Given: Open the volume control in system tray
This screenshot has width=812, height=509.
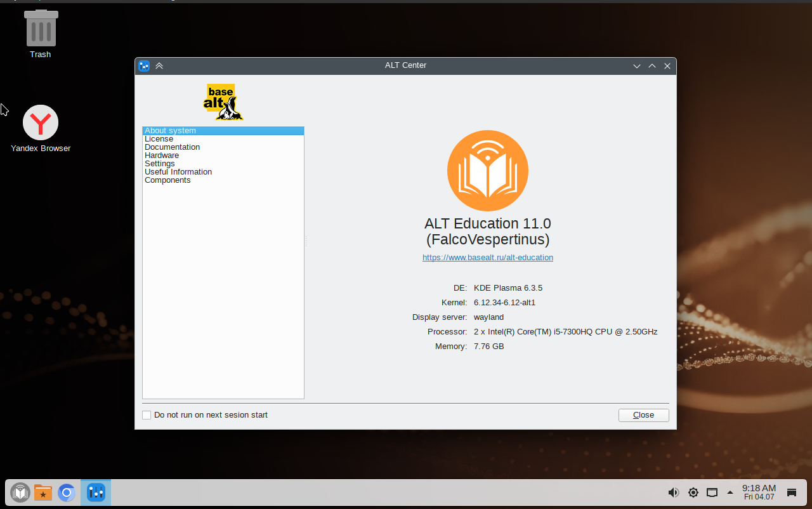Looking at the screenshot, I should [674, 492].
